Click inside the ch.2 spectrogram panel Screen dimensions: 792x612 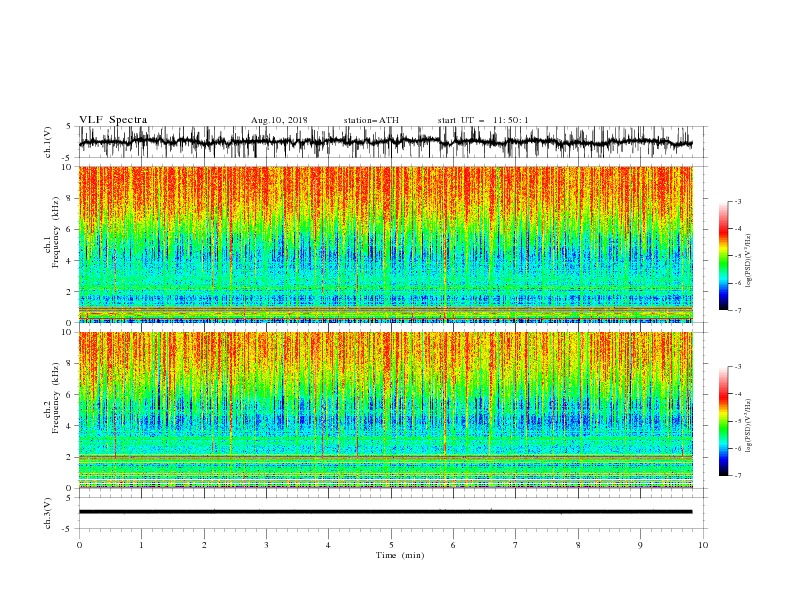coord(385,410)
